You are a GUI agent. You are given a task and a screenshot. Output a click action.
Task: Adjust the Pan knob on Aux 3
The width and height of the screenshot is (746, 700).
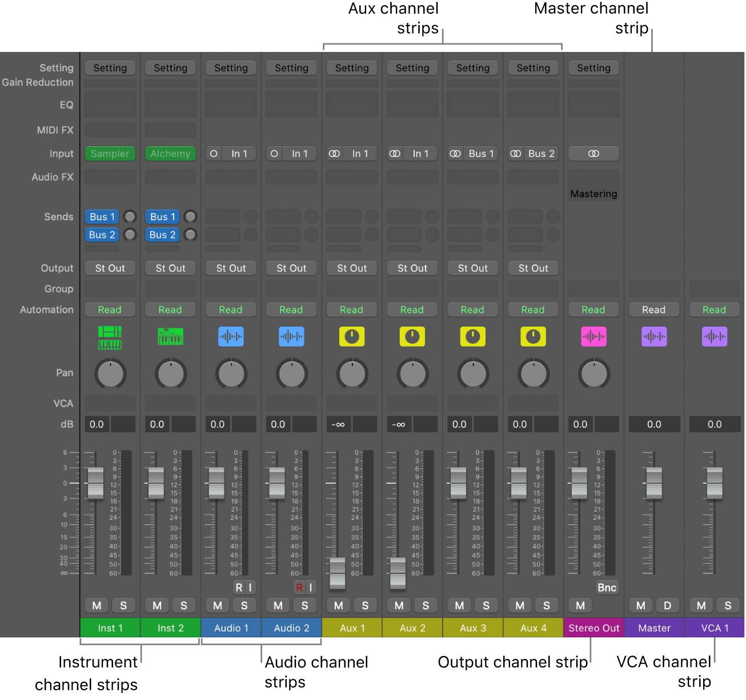click(x=472, y=373)
